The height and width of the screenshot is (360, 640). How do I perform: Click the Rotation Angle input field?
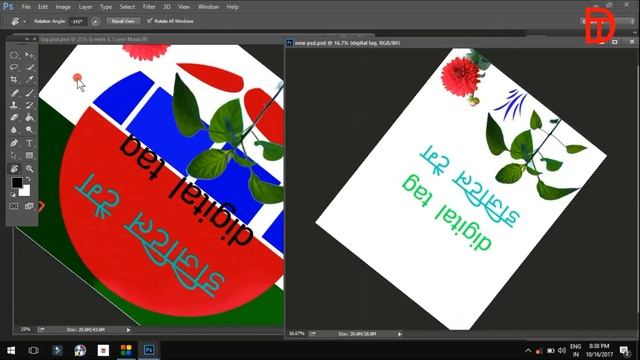(78, 21)
